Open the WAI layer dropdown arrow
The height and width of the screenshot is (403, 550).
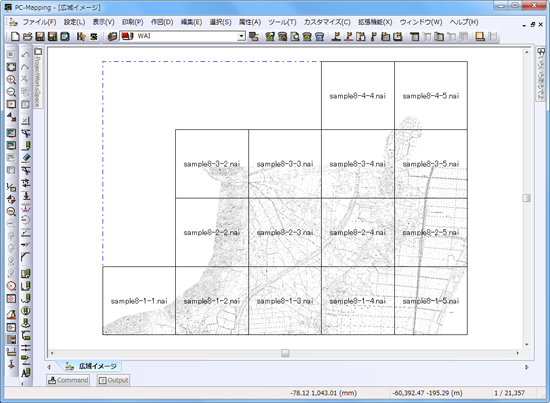(x=241, y=36)
